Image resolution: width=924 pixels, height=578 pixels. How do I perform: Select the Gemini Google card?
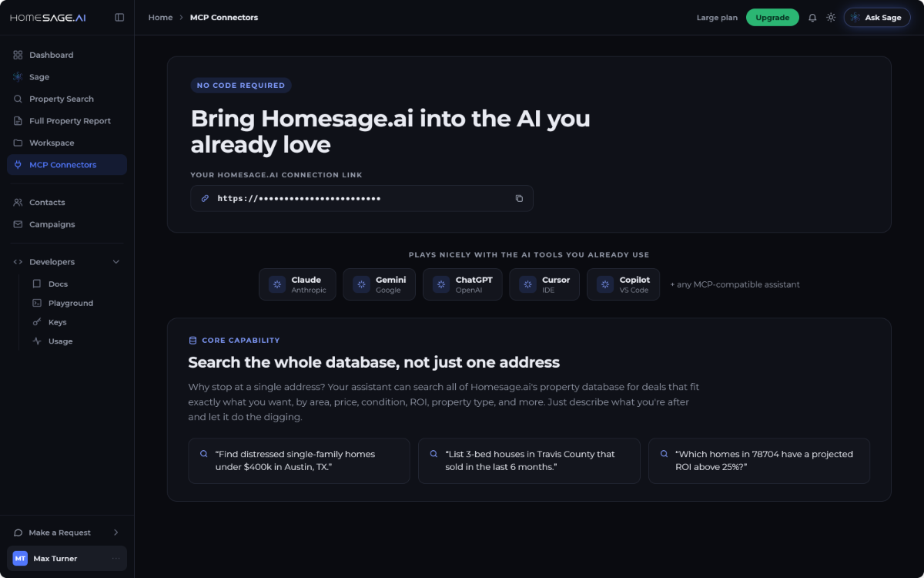tap(379, 284)
